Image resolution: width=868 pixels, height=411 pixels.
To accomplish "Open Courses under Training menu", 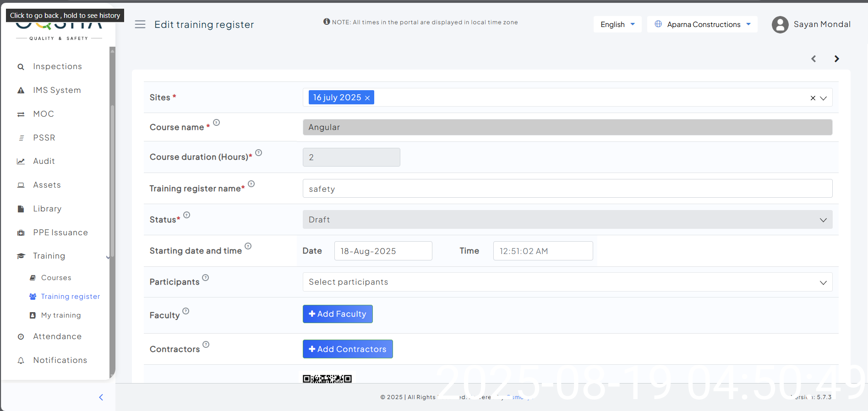I will click(56, 278).
